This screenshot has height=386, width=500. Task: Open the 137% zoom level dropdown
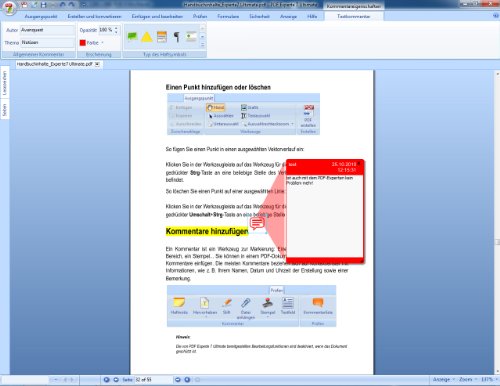click(x=489, y=379)
